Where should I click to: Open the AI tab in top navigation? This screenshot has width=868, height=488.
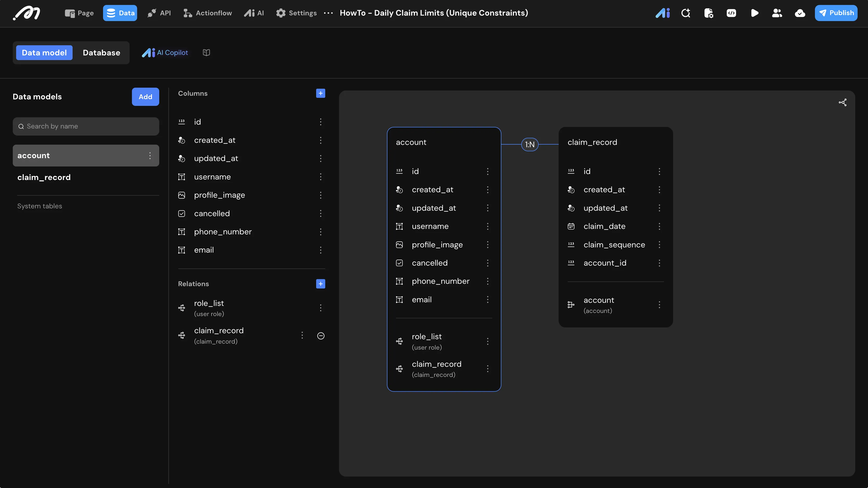(x=254, y=13)
